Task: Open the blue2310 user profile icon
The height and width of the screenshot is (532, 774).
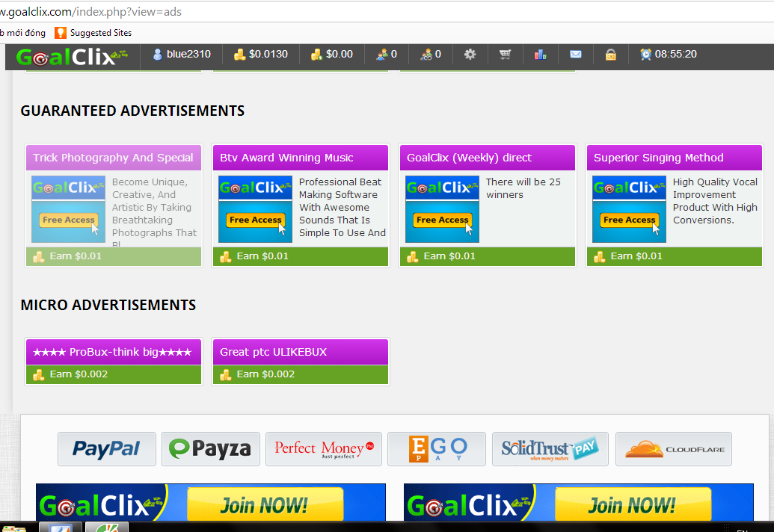Action: pos(158,55)
